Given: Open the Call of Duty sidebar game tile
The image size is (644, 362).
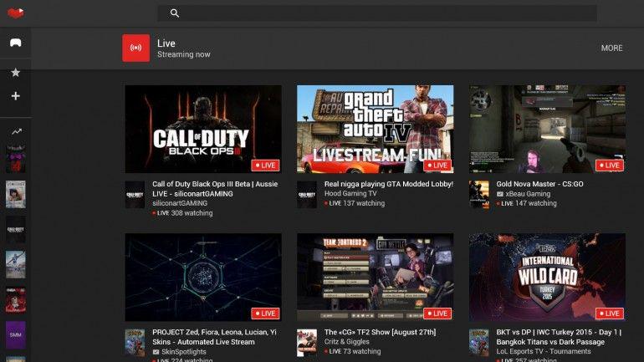Looking at the screenshot, I should coord(16,230).
